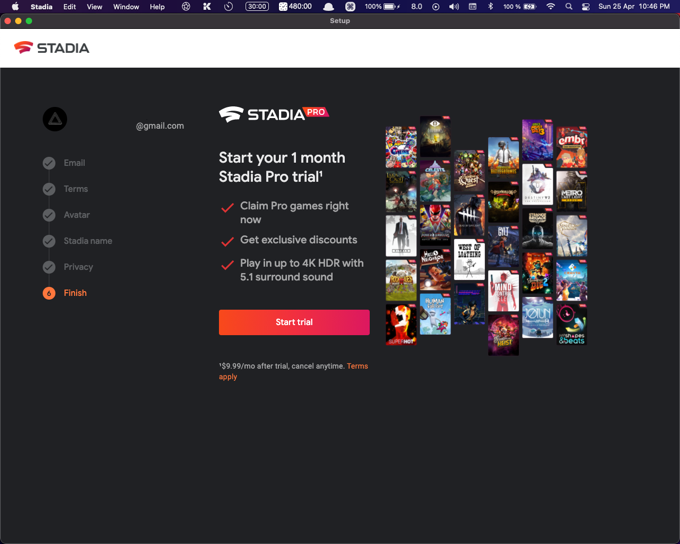Click the West of Loathing cover

point(469,259)
